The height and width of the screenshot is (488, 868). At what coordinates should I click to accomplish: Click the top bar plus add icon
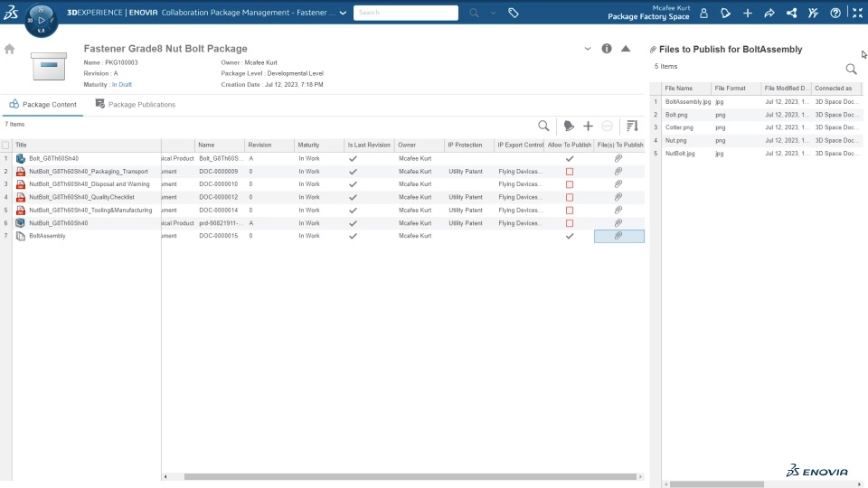coord(748,13)
